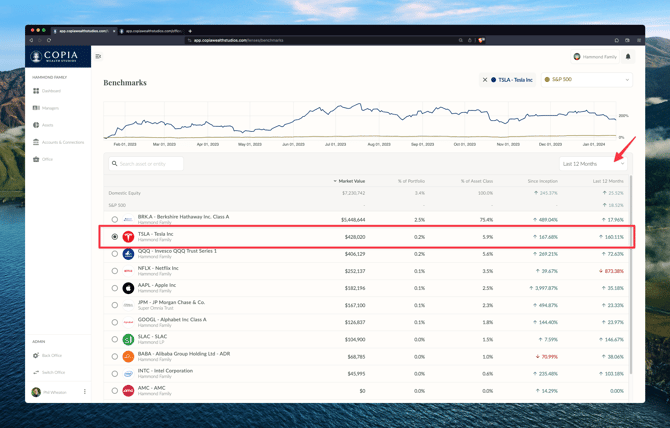Open the Last 12 Months period dropdown

[585, 163]
